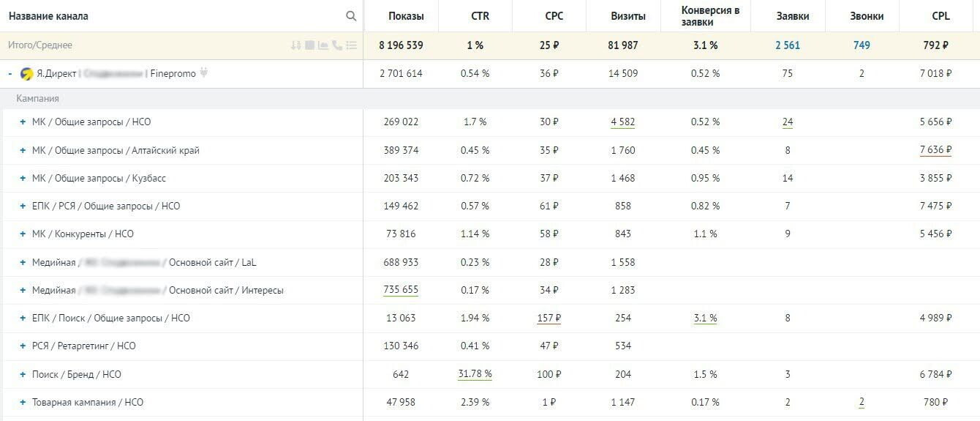Click the Yandex Direct logo icon

point(26,74)
